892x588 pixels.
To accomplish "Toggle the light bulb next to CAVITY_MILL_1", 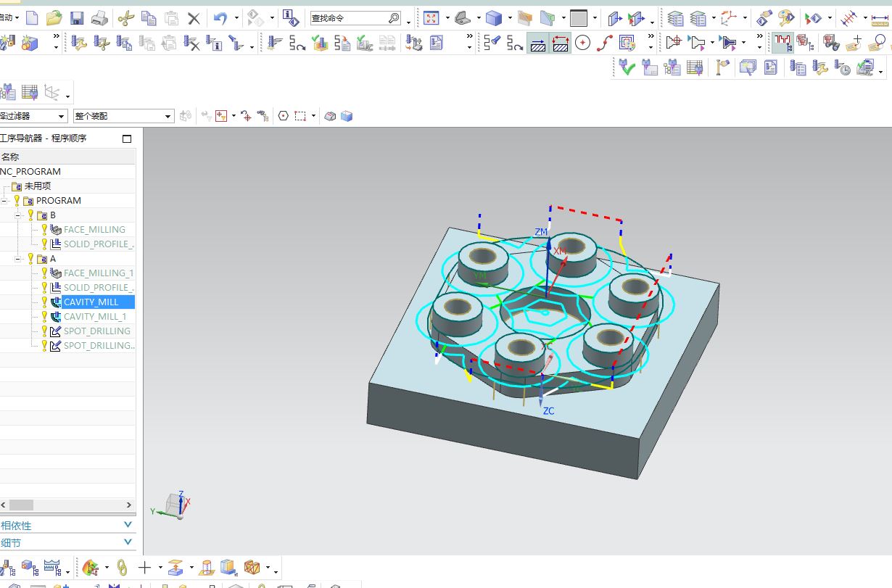I will click(x=44, y=316).
